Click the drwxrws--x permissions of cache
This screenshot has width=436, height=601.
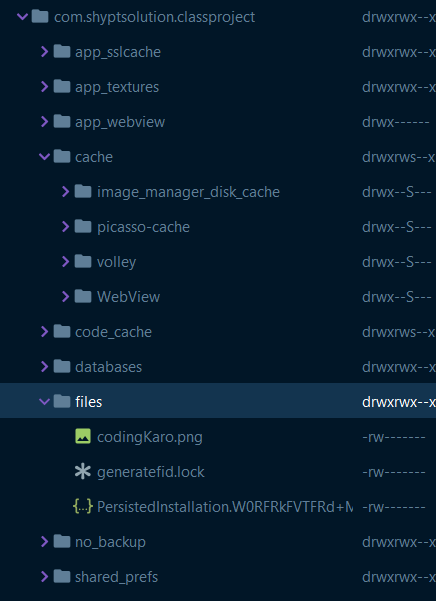[398, 157]
